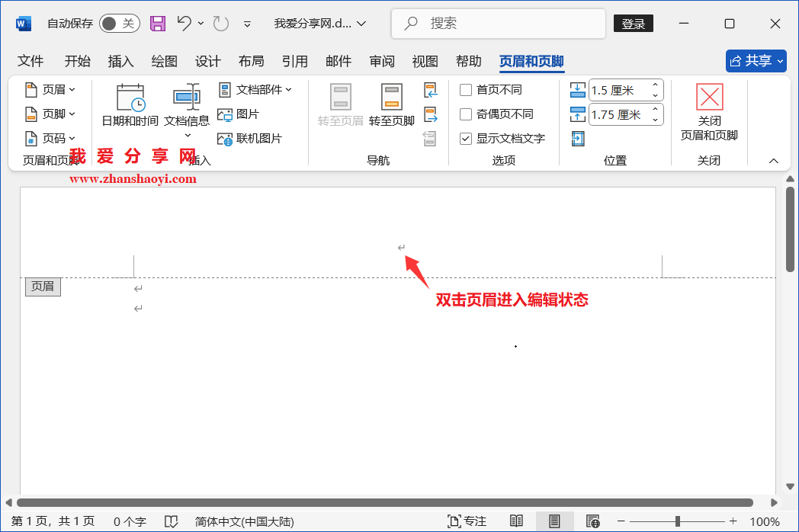Switch to the 邮件 tab
Viewport: 799px width, 532px height.
pos(339,61)
